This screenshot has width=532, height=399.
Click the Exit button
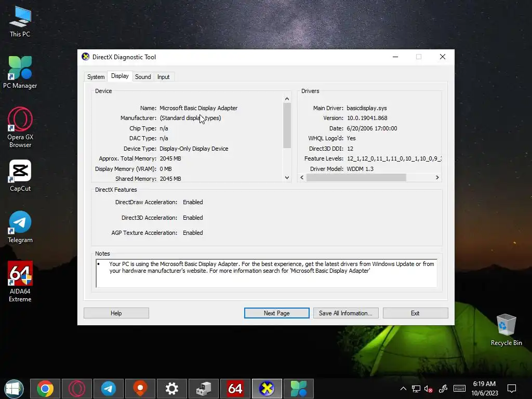click(415, 313)
